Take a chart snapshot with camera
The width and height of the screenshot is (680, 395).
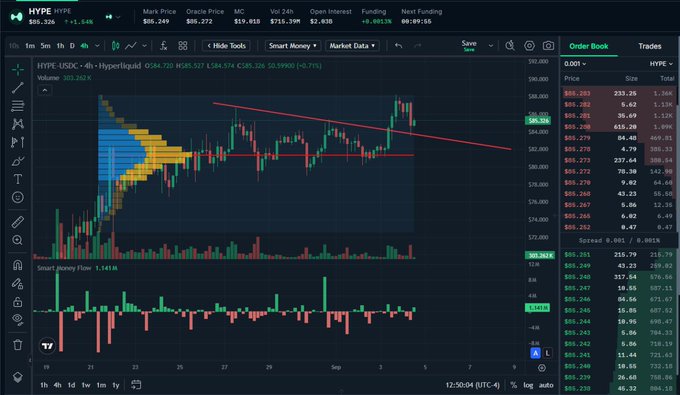tap(548, 46)
